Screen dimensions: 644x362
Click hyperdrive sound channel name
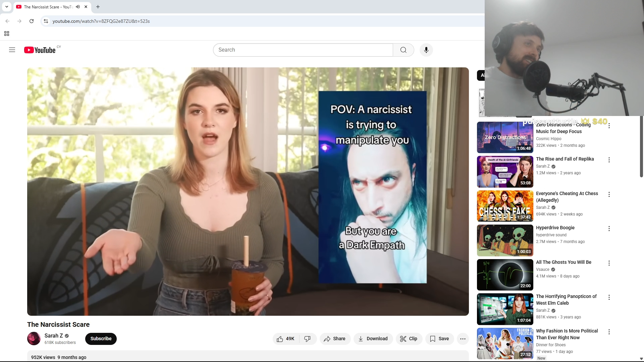[551, 235]
